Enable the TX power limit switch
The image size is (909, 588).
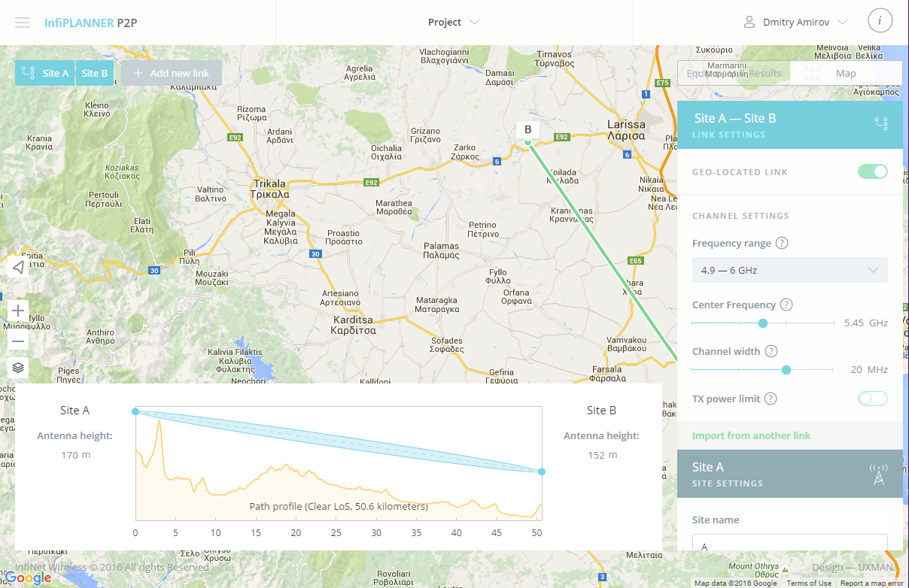click(873, 399)
